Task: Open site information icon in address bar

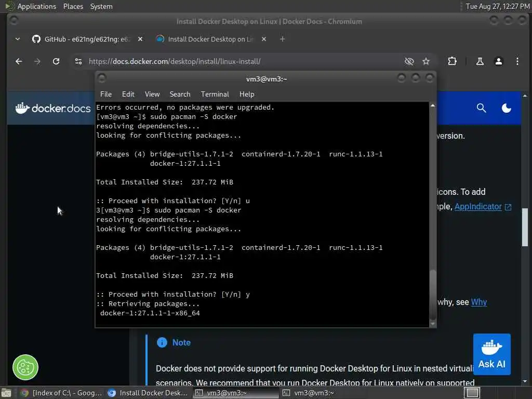Action: 78,61
